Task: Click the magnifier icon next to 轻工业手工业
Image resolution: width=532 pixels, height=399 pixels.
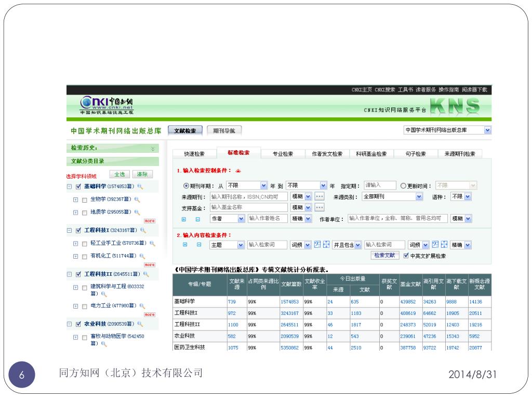Action: pyautogui.click(x=152, y=243)
